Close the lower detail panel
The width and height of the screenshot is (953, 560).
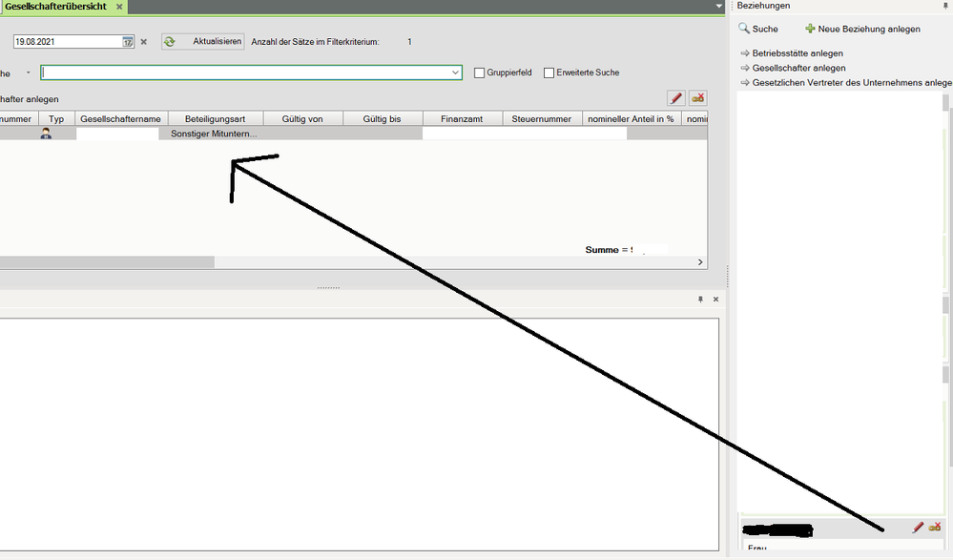(x=716, y=300)
